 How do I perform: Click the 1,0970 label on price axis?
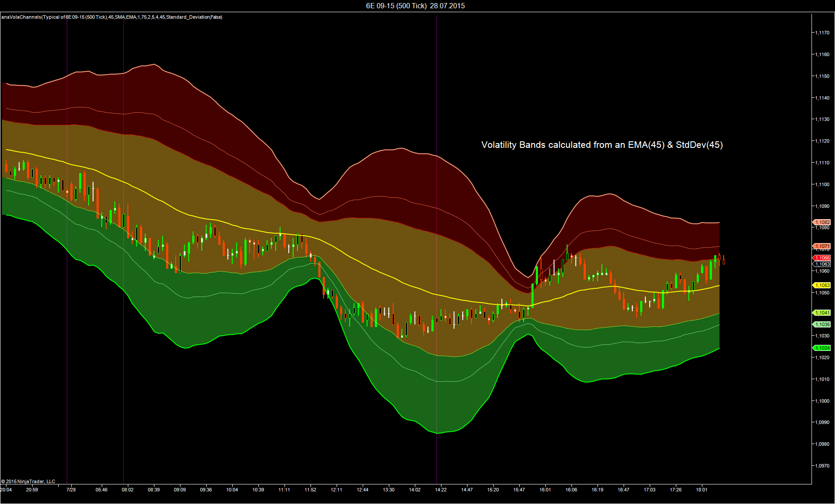[x=822, y=466]
